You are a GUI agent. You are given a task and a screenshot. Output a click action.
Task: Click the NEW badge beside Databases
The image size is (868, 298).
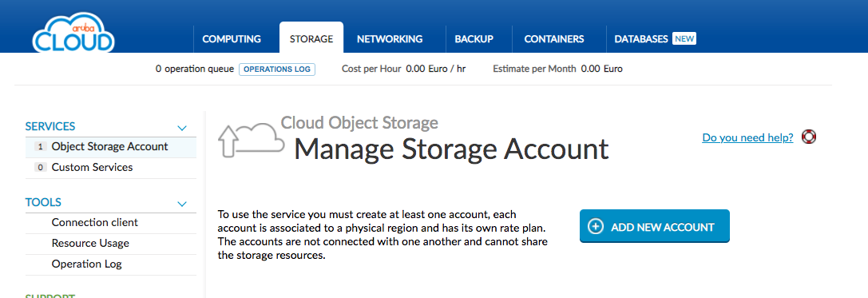(684, 39)
